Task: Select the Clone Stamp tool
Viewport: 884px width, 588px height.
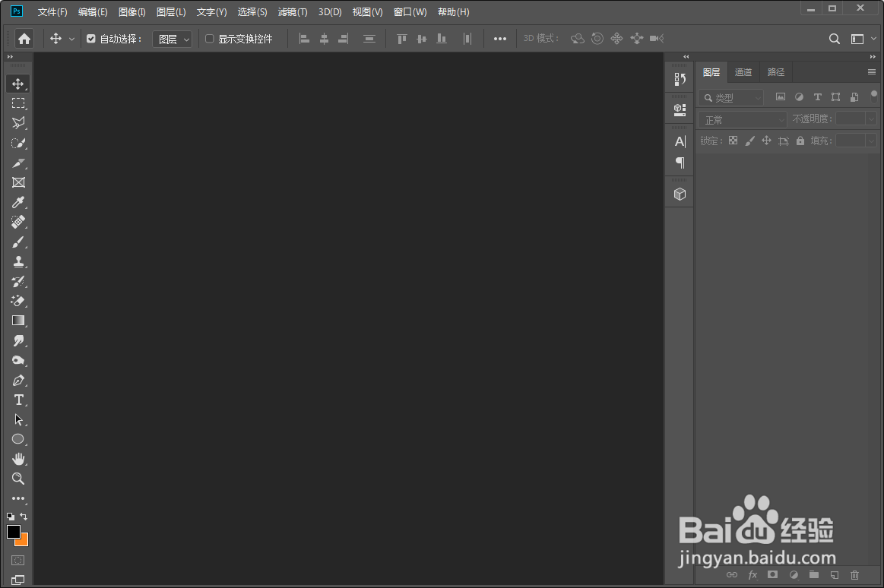Action: pyautogui.click(x=18, y=262)
